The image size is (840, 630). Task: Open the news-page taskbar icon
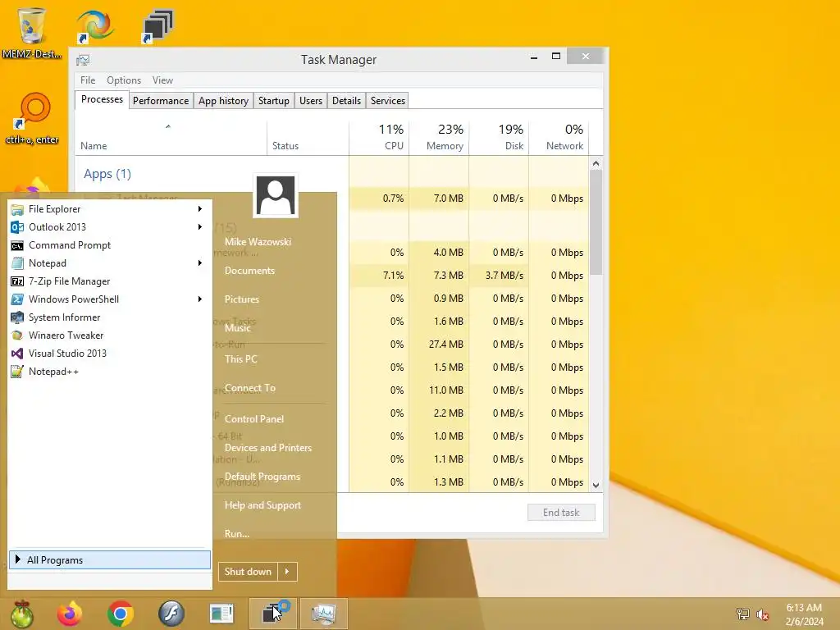221,614
